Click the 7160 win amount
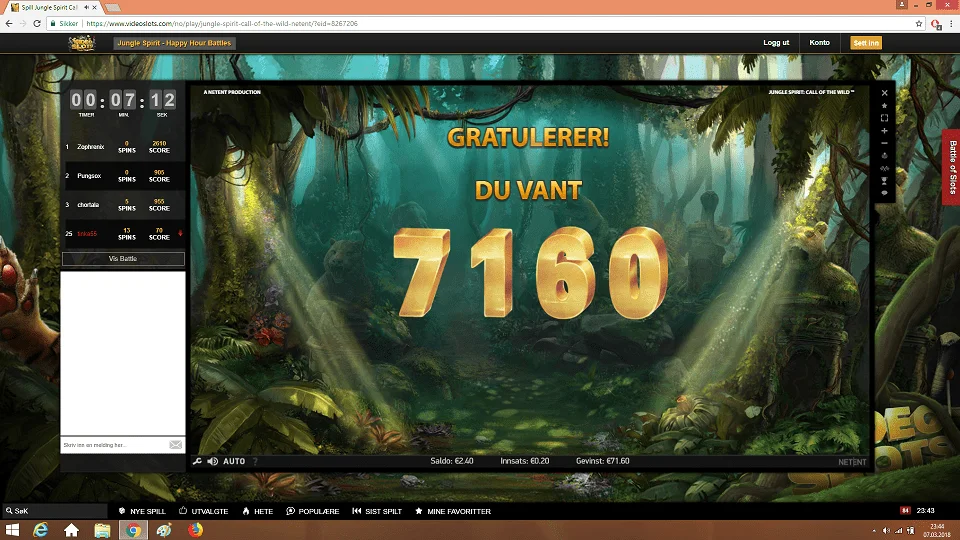The width and height of the screenshot is (960, 540). point(530,273)
